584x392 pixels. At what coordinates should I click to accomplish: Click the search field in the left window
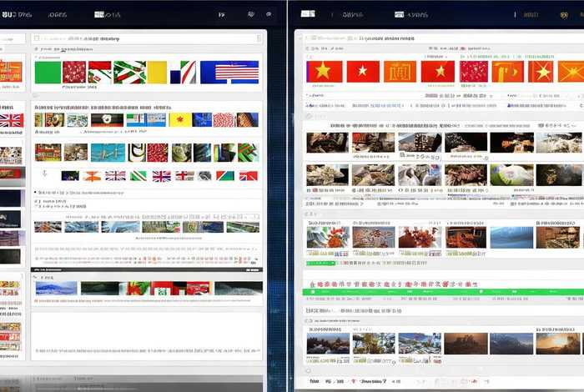(x=150, y=38)
